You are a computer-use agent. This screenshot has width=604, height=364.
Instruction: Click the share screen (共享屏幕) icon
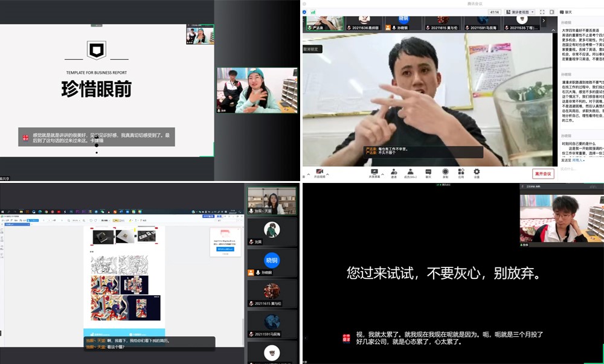(x=374, y=173)
